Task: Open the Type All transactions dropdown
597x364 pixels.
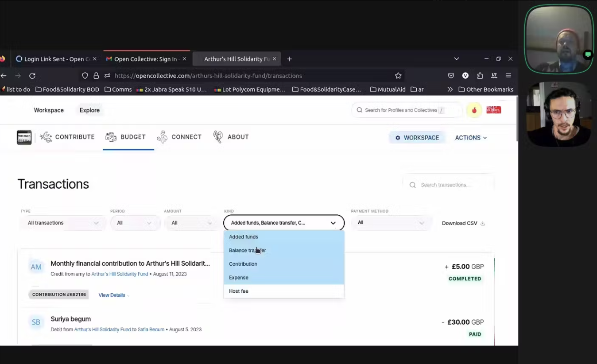Action: pos(63,223)
